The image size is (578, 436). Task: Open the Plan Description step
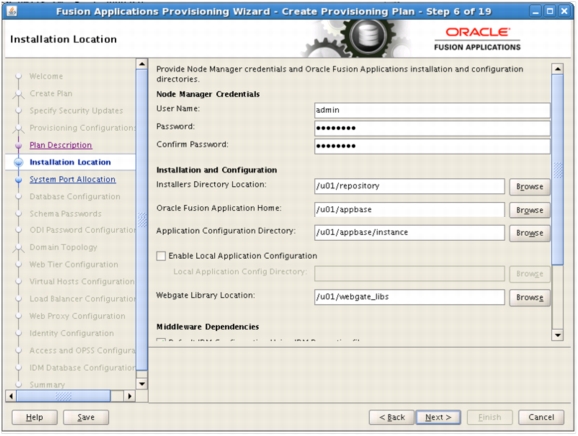coord(61,145)
